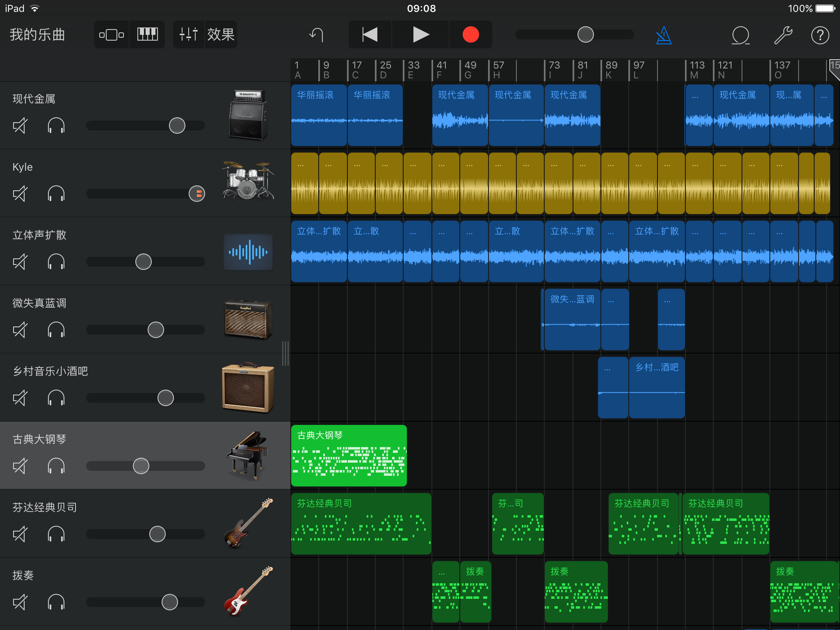This screenshot has width=840, height=630.
Task: Toggle the metronome icon
Action: 664,36
